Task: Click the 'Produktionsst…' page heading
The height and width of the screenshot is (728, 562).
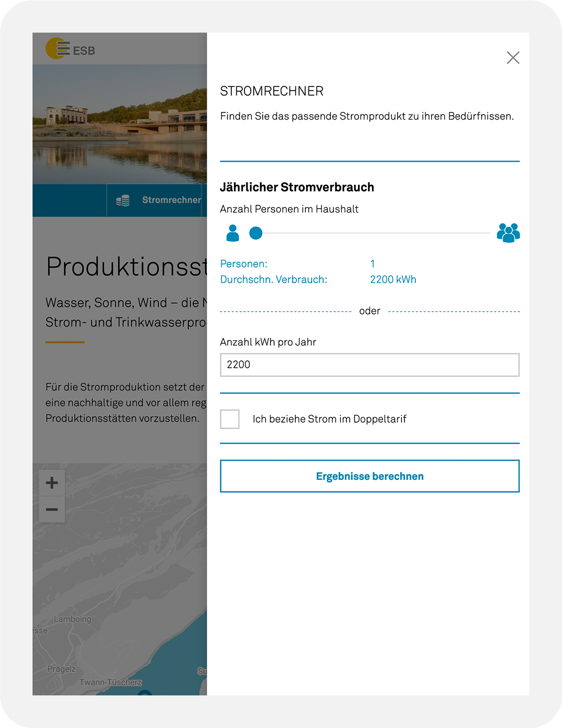Action: (127, 267)
